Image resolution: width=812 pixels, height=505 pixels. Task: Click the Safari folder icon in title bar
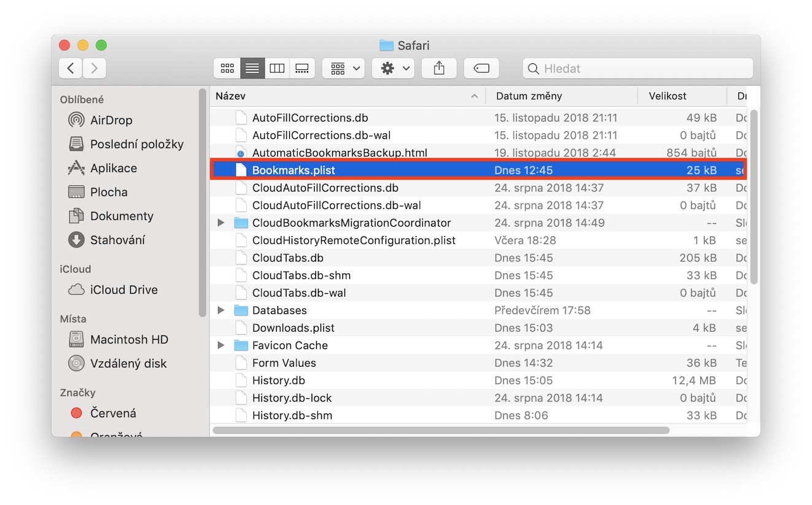tap(386, 45)
